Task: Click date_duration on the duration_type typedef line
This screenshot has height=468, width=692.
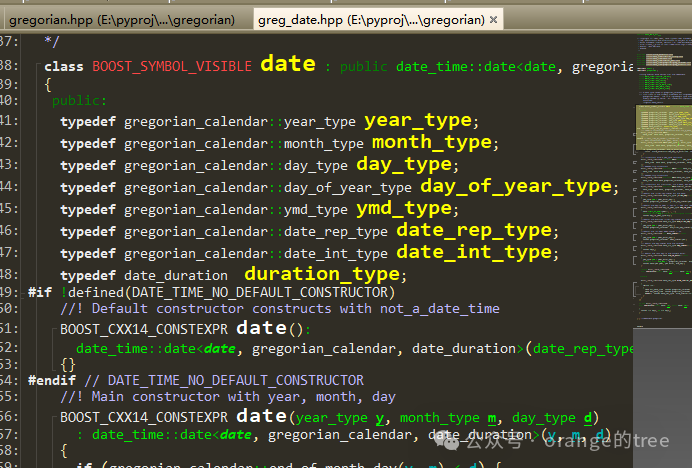Action: point(176,276)
